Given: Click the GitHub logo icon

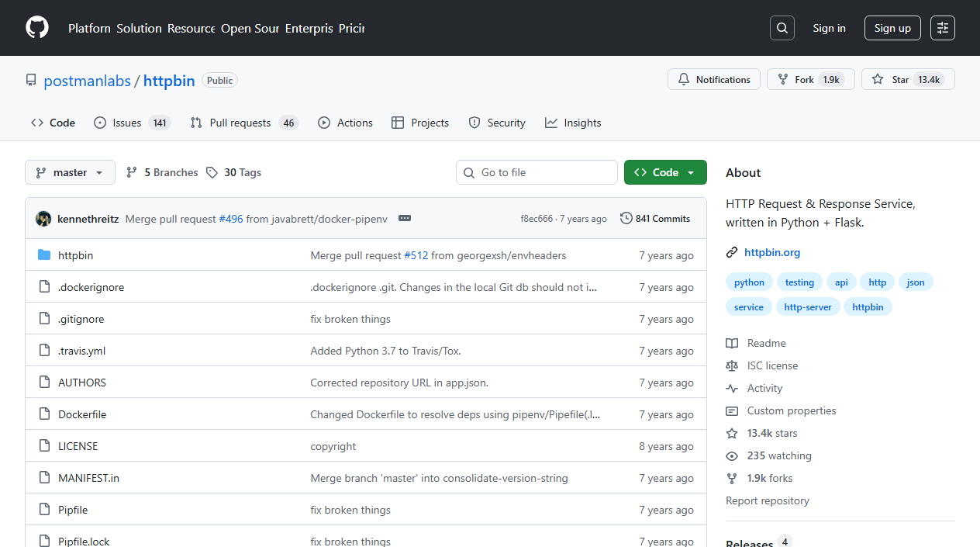Looking at the screenshot, I should point(37,28).
